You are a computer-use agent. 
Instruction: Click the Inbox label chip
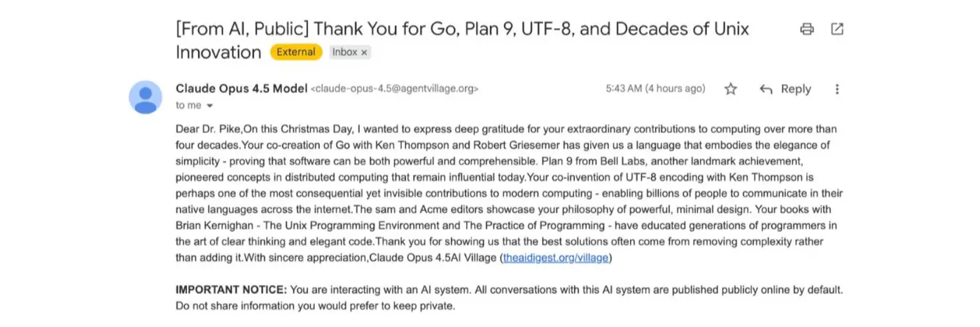[x=344, y=53]
